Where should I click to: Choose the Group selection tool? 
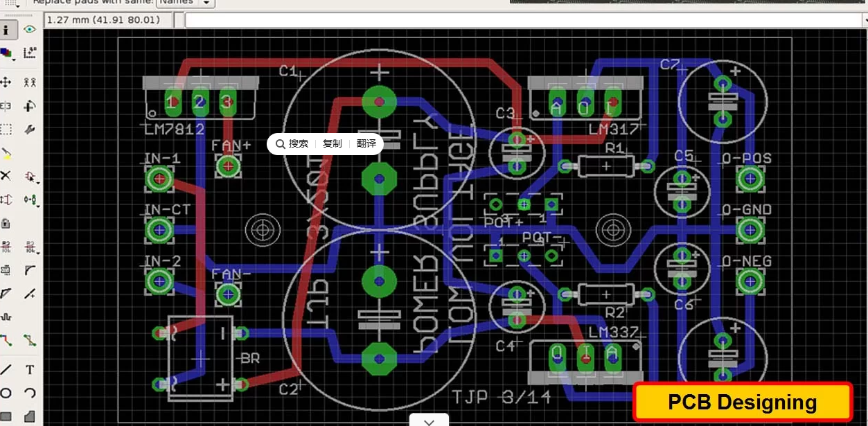coord(6,130)
